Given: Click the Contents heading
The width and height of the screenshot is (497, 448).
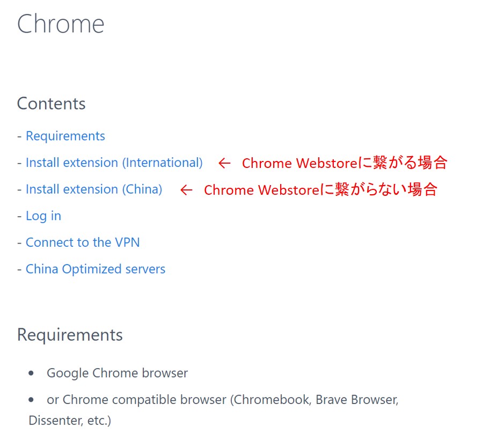Looking at the screenshot, I should coord(52,104).
